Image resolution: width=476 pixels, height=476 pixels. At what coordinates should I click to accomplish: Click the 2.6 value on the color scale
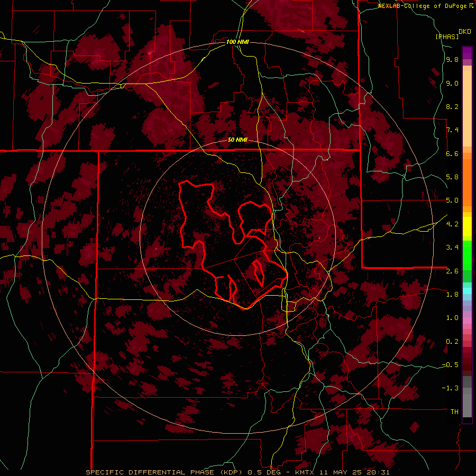(452, 271)
